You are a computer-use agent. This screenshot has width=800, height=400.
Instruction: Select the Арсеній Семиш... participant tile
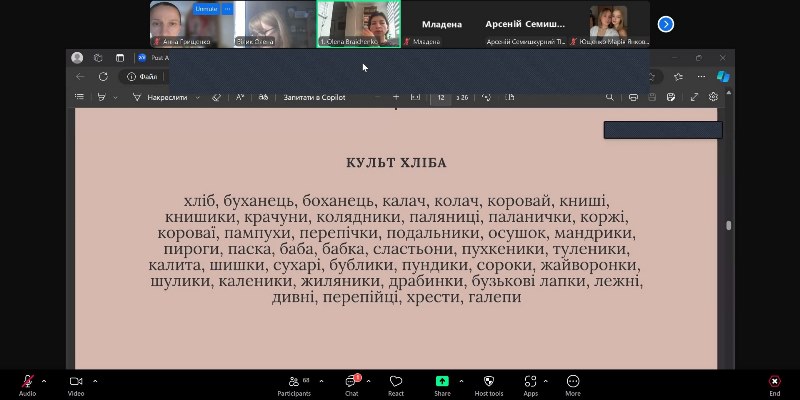(x=525, y=24)
